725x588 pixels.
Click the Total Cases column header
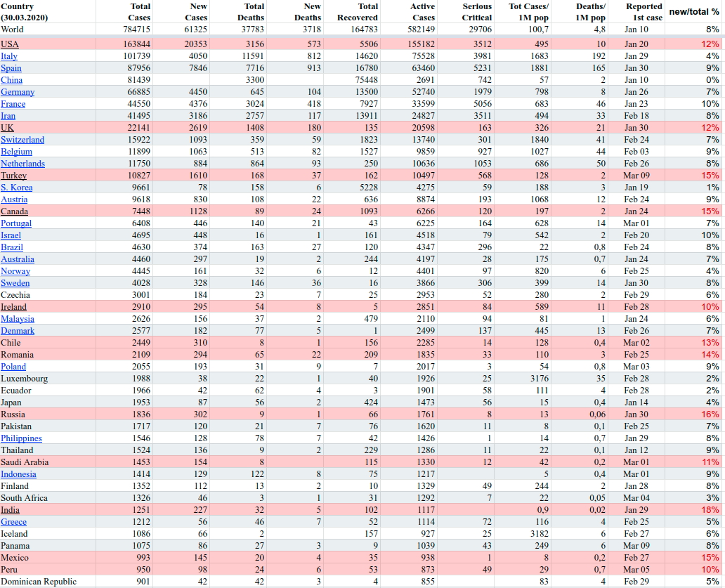(x=139, y=11)
